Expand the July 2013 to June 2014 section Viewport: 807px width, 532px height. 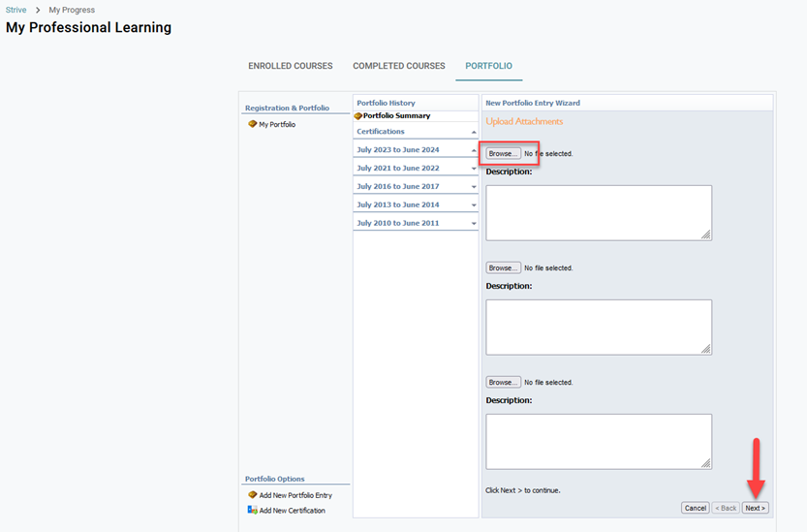click(x=474, y=205)
